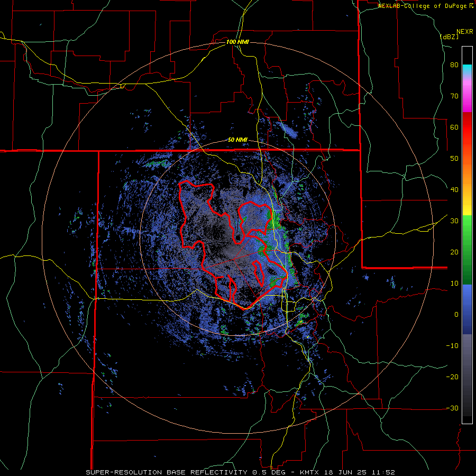Click the 70 dBZ scale value
This screenshot has width=476, height=476.
point(454,96)
